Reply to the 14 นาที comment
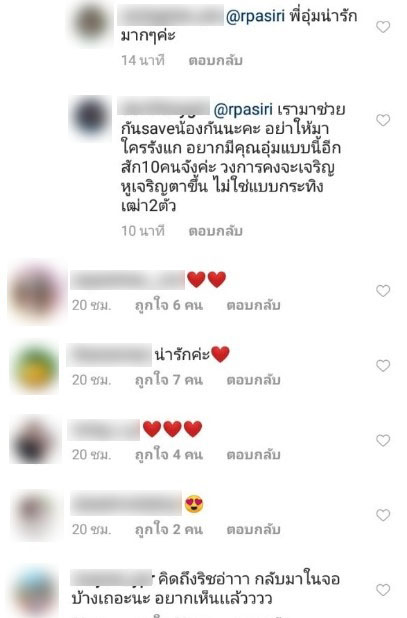This screenshot has width=407, height=618. [215, 61]
